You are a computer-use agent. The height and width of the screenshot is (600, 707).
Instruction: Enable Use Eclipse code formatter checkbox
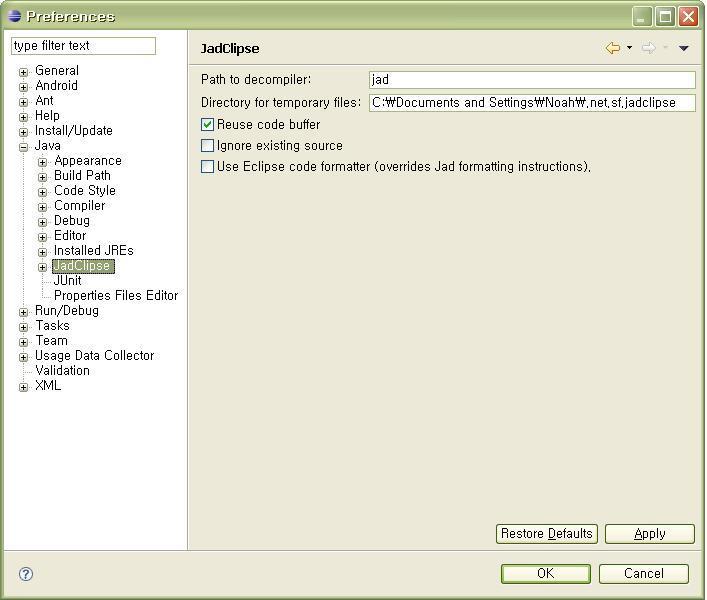point(207,167)
